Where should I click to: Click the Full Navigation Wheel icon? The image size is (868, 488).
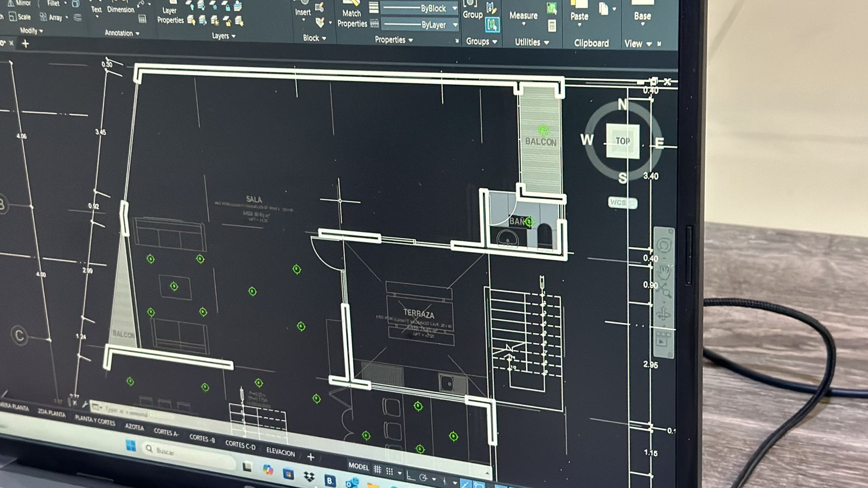[x=665, y=245]
